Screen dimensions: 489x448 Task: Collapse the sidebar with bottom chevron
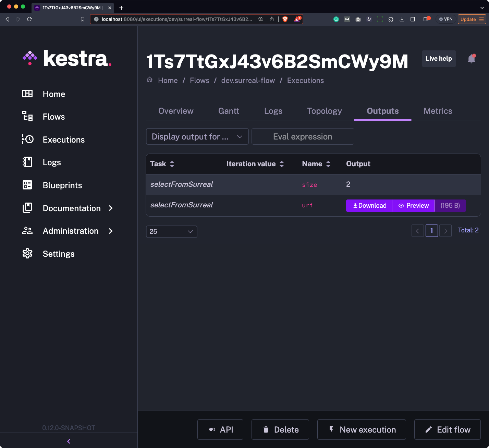click(x=69, y=441)
